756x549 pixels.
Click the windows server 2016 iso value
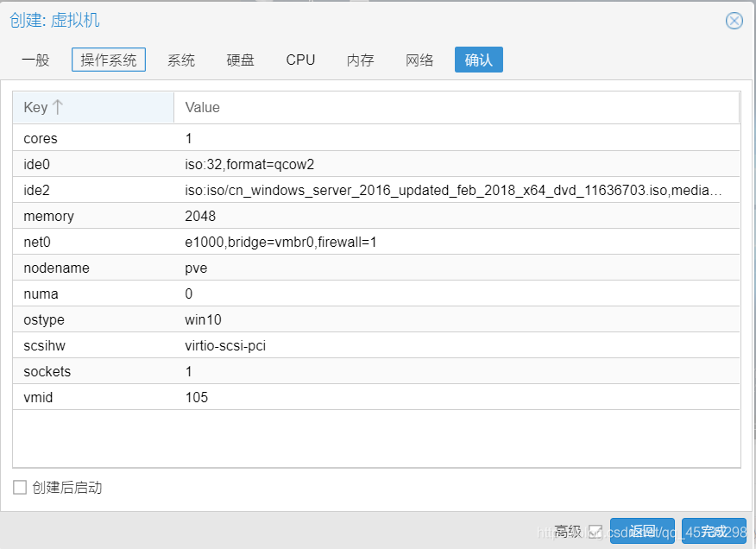[x=453, y=190]
